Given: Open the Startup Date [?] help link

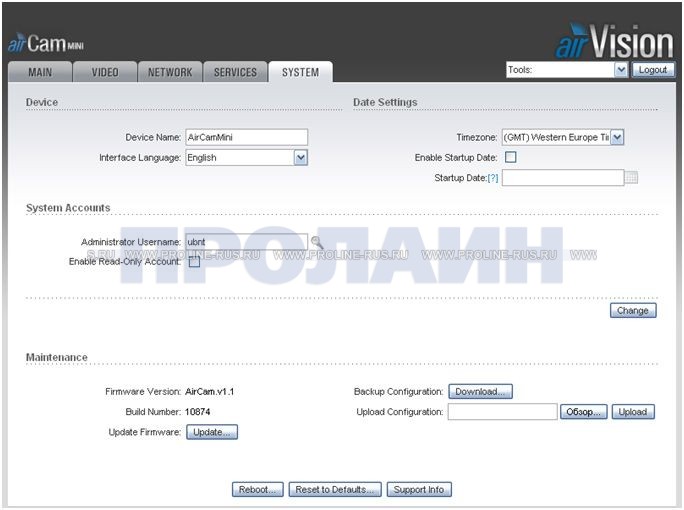Looking at the screenshot, I should pyautogui.click(x=492, y=178).
